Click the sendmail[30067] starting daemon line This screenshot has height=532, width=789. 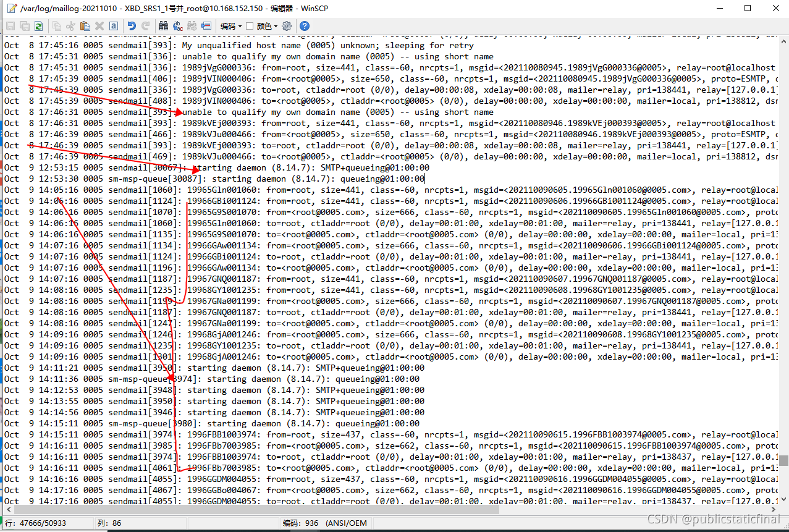point(216,167)
